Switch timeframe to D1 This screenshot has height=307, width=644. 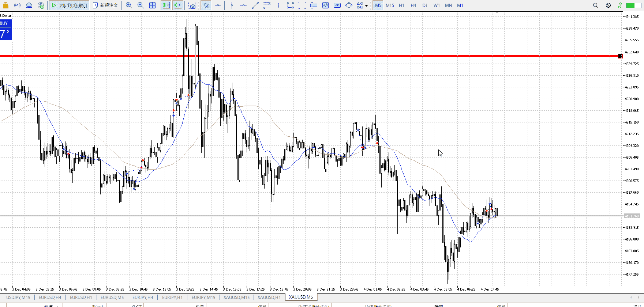pos(424,5)
